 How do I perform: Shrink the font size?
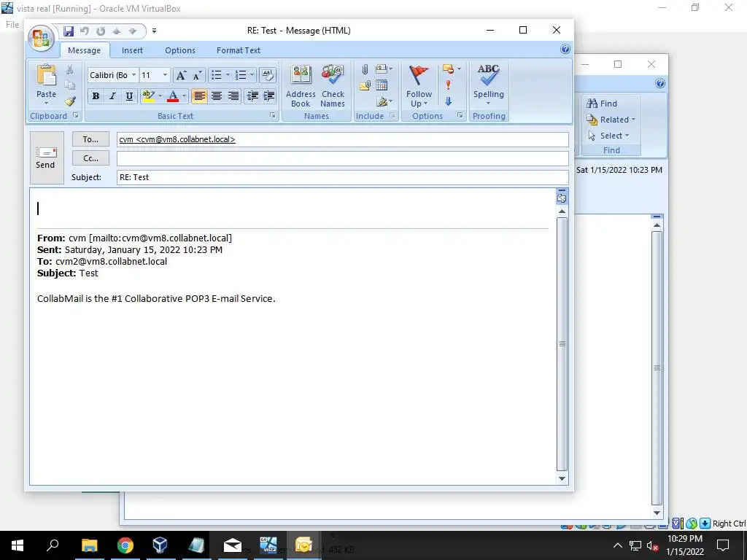[197, 75]
